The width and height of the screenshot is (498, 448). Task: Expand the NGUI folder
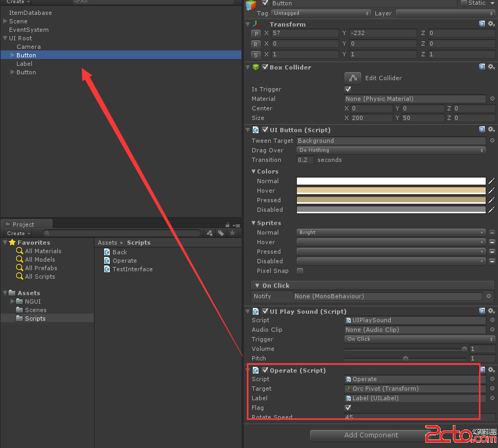coord(12,301)
